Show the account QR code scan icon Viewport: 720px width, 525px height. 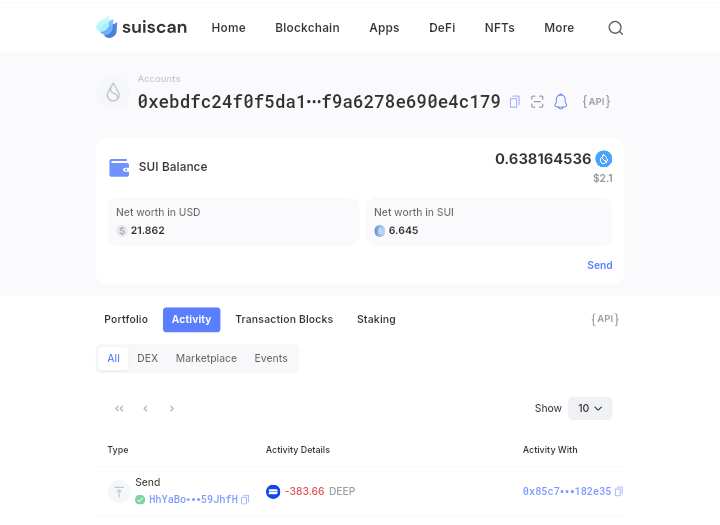point(538,102)
